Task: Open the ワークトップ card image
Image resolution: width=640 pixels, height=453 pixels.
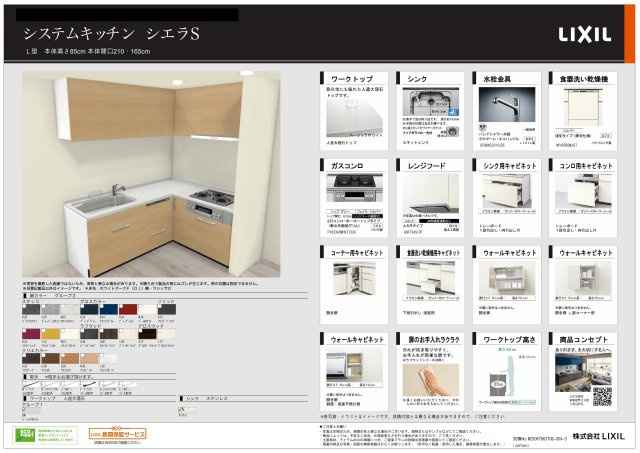Action: pos(354,118)
